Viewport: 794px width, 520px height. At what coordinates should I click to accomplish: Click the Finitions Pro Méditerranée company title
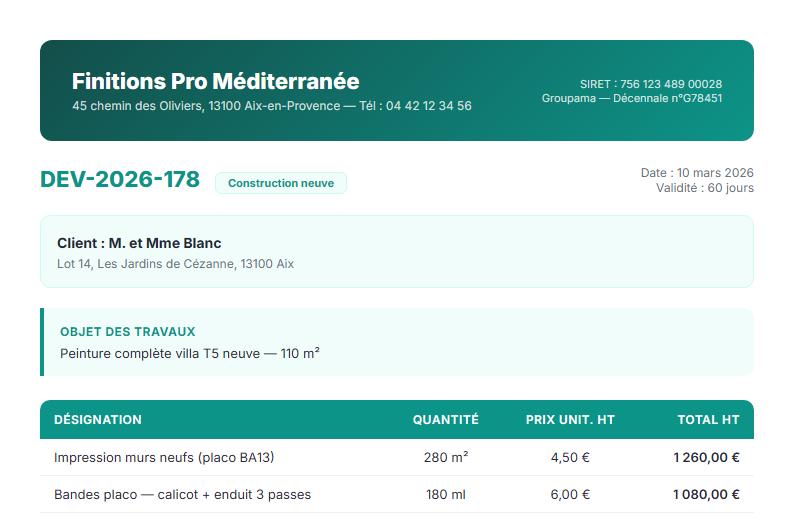pyautogui.click(x=215, y=81)
